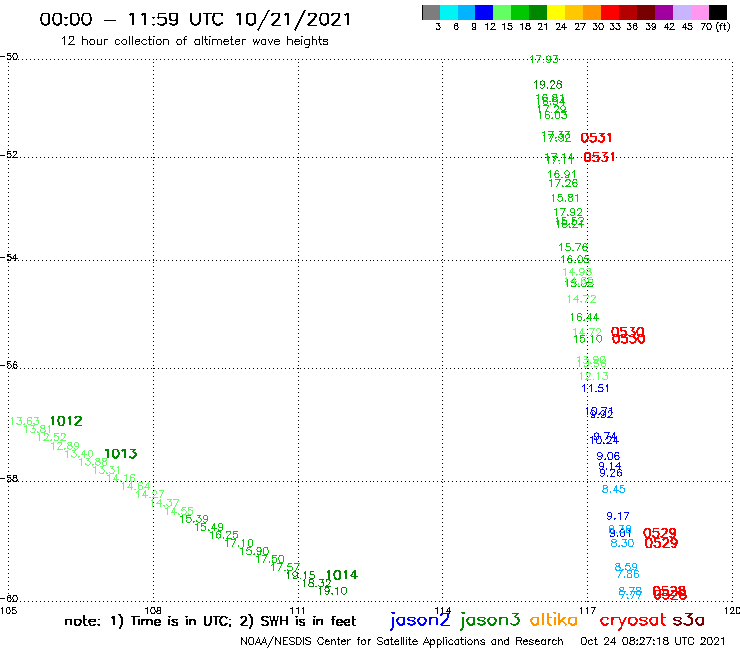Click the wave height 19.10

(332, 591)
